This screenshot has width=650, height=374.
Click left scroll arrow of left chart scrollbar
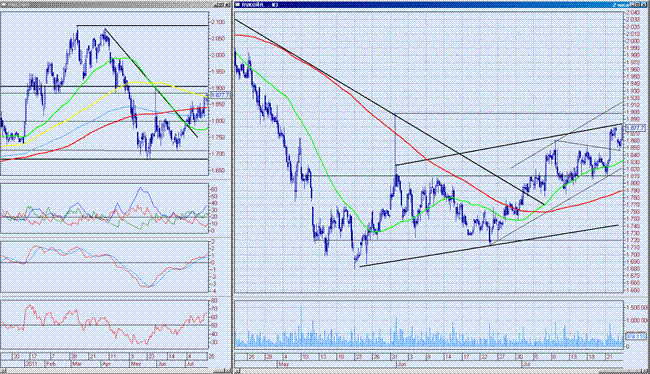pos(3,371)
